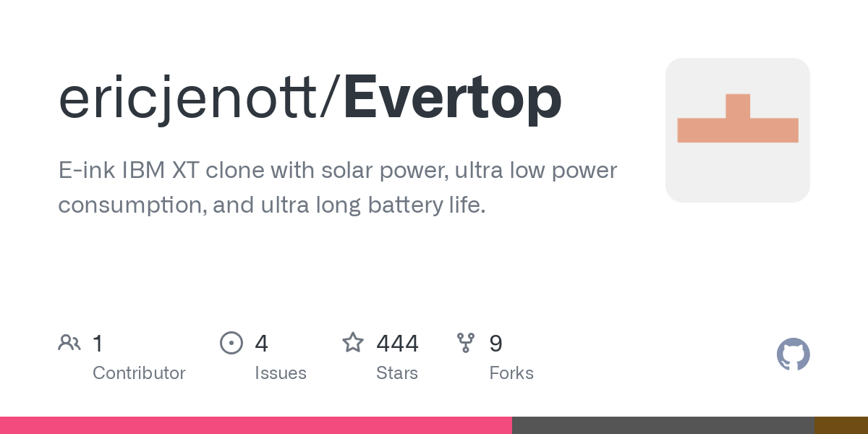
Task: Click the brown language bar segment
Action: [x=841, y=425]
